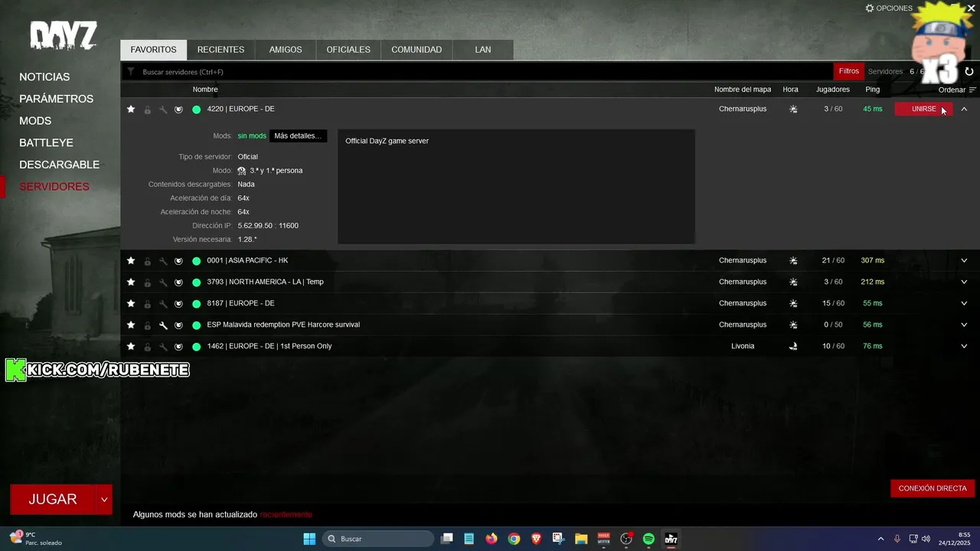Screen dimensions: 980x551
Task: Open MODS in the sidebar
Action: click(x=35, y=121)
